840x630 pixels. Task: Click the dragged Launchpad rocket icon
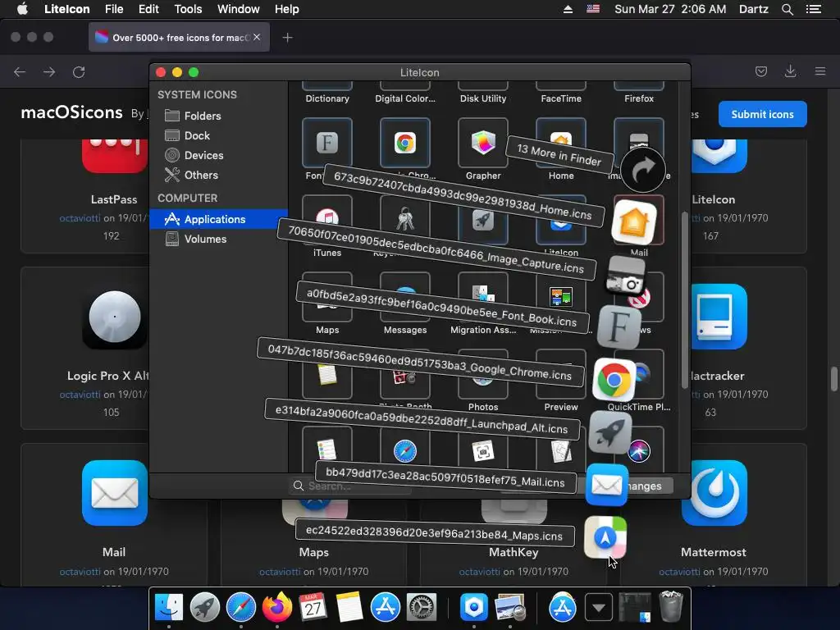point(609,432)
